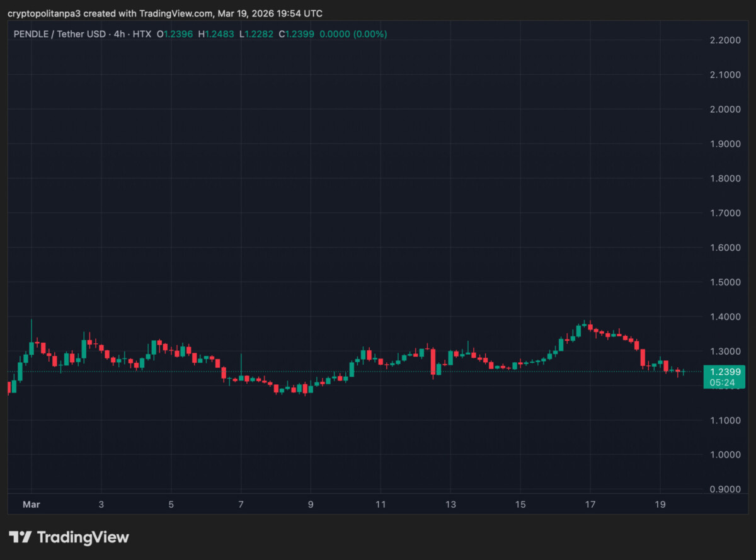Click the 05:24 candle countdown timer
Viewport: 756px width, 560px height.
tap(724, 382)
